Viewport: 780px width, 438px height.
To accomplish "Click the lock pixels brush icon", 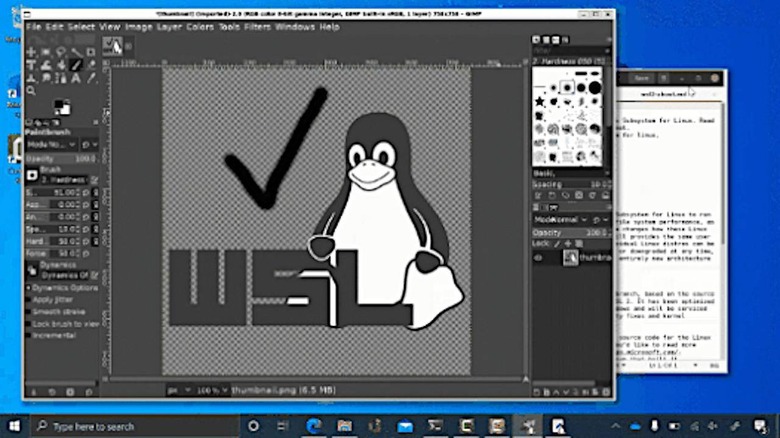I will click(x=557, y=244).
